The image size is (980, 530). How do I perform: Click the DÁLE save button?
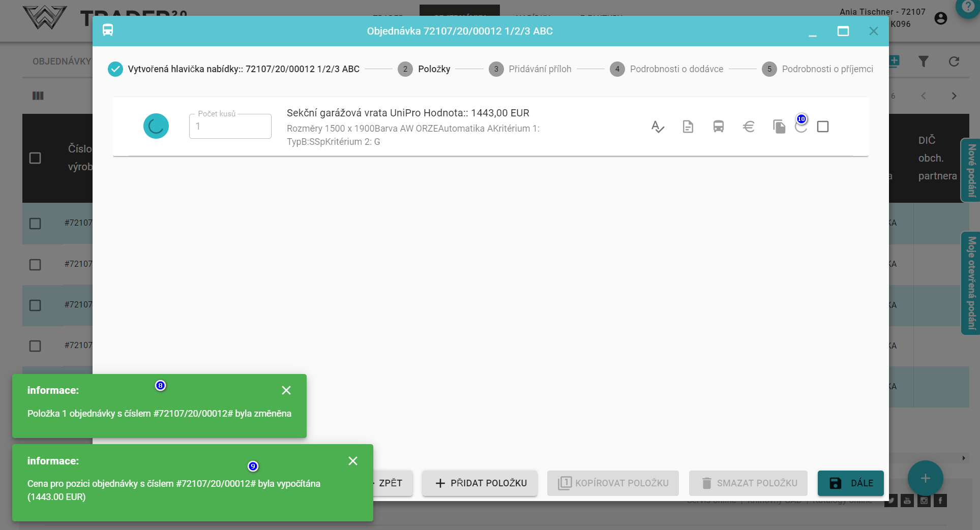click(x=850, y=483)
